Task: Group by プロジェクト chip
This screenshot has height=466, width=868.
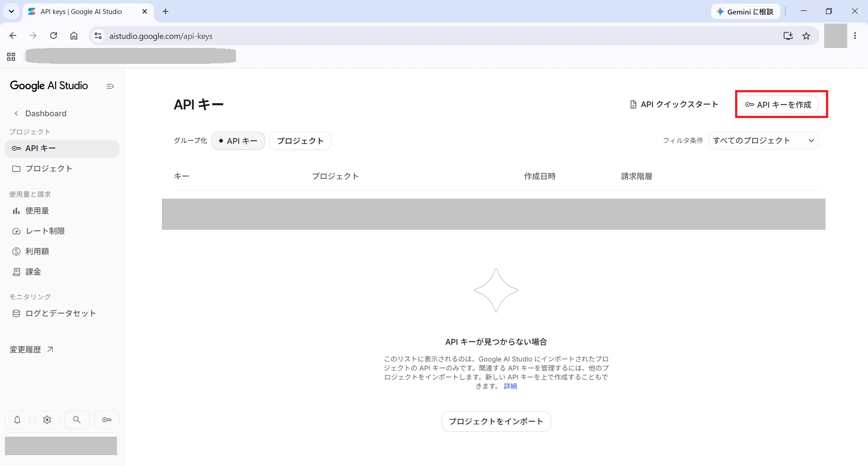Action: pos(300,141)
